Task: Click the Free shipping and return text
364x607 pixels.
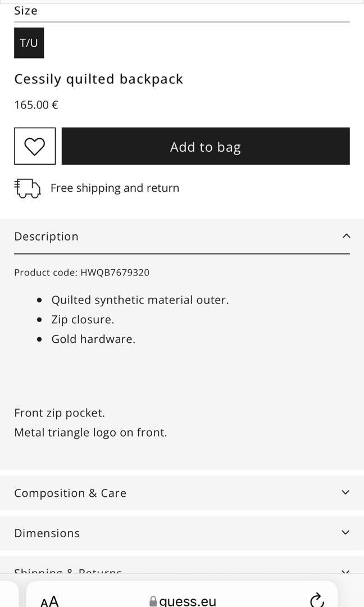Action: coord(115,188)
